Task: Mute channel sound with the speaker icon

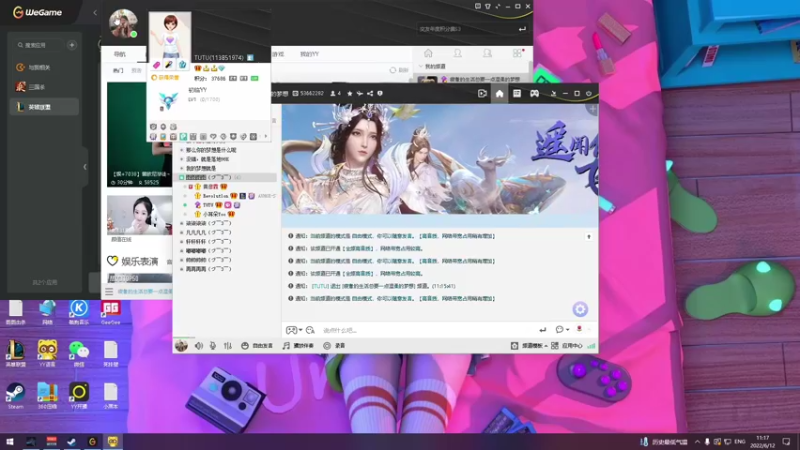Action: click(x=198, y=345)
